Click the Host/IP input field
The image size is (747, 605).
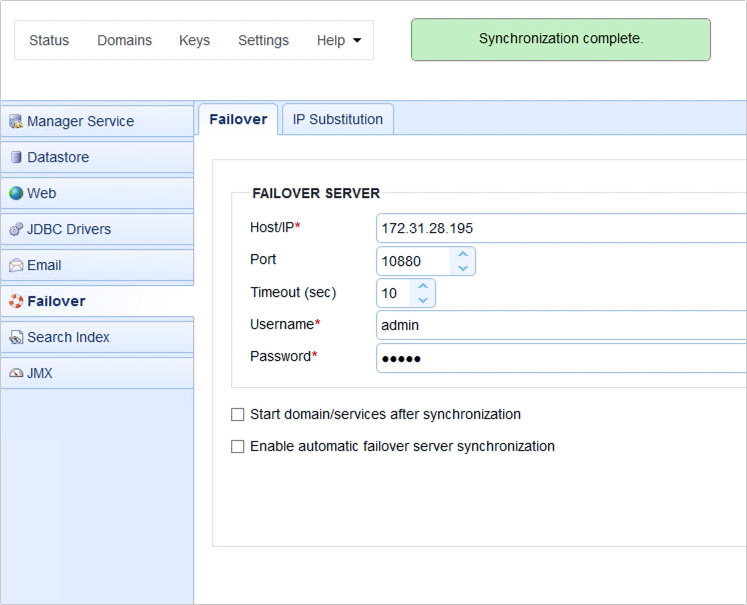pos(560,228)
